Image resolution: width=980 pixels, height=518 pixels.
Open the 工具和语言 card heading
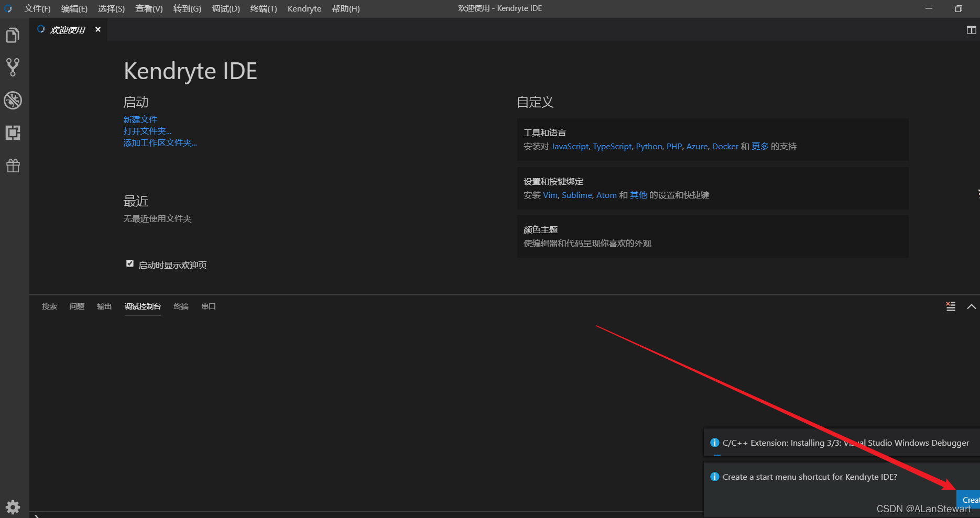(545, 133)
